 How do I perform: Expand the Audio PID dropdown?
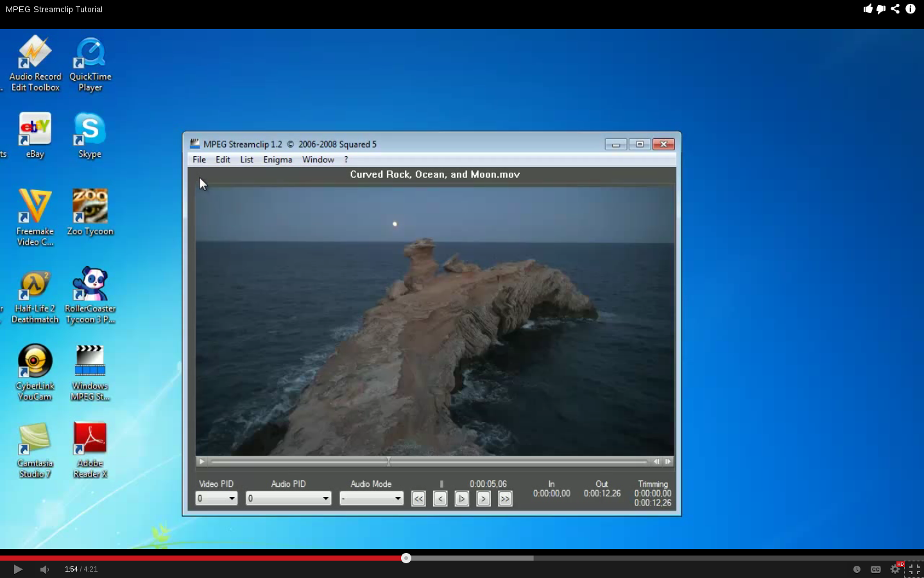[x=289, y=498]
